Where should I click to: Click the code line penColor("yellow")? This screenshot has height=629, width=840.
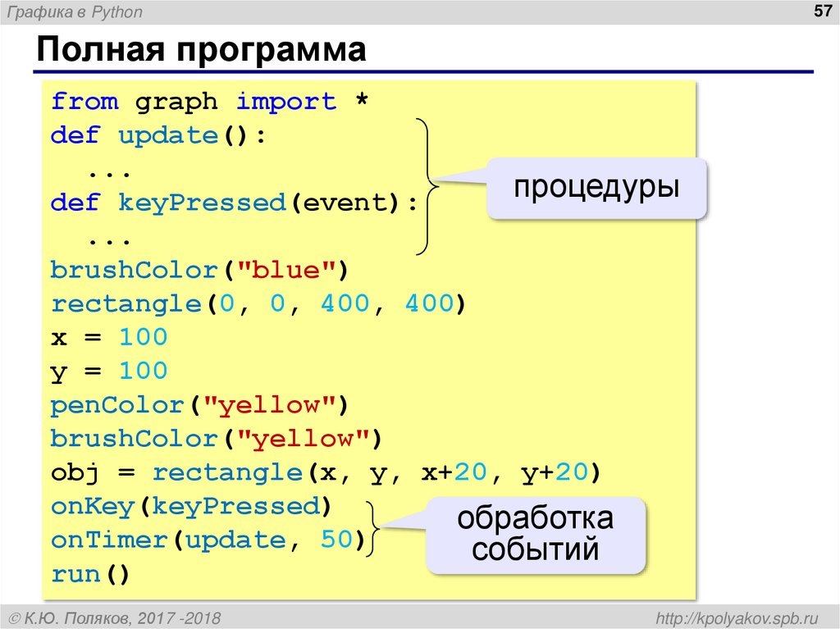(200, 406)
